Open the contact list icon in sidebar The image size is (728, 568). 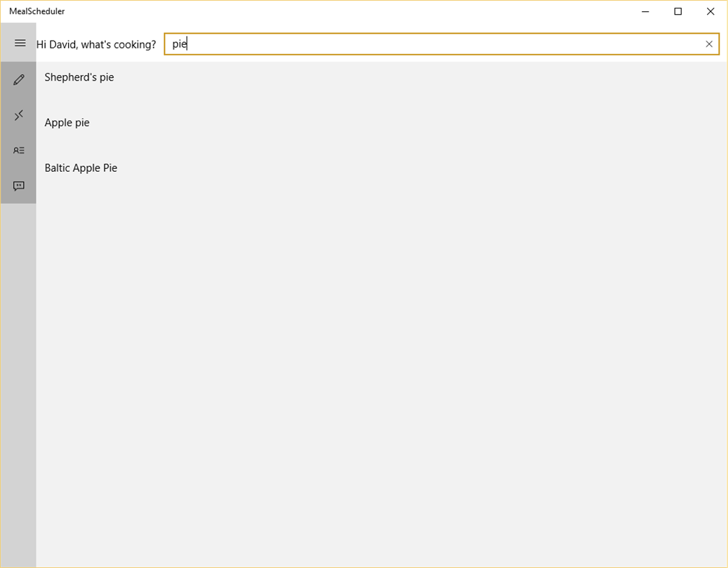click(19, 151)
